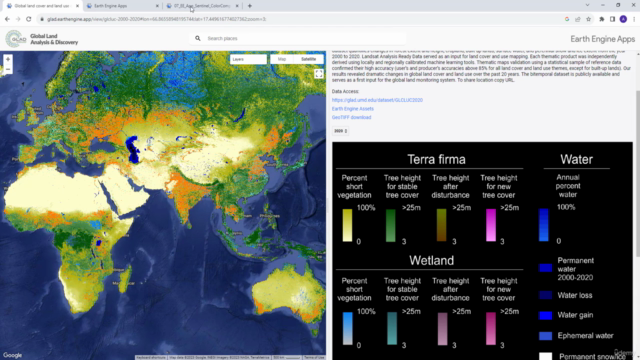Close the Earth Engine Apps tab

coord(157,6)
